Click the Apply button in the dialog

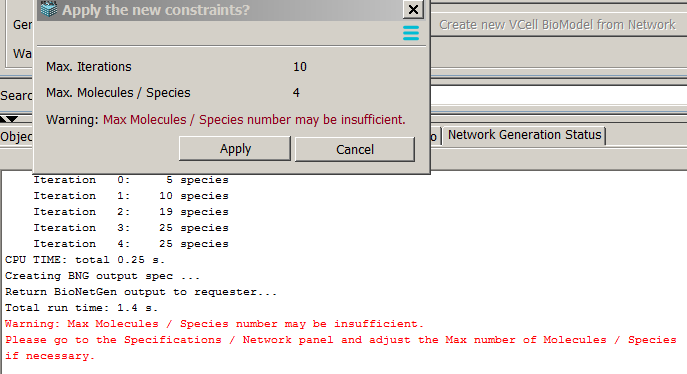tap(235, 149)
